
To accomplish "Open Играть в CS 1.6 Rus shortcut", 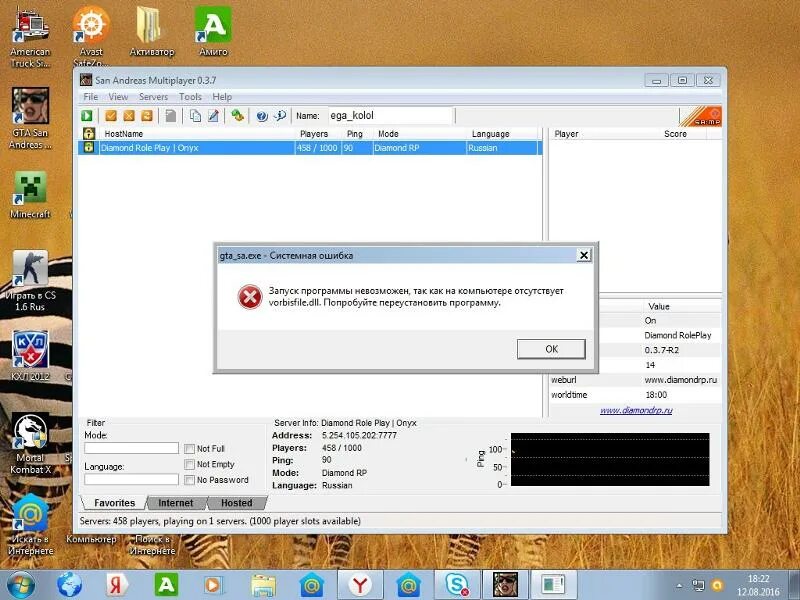I will [x=30, y=281].
